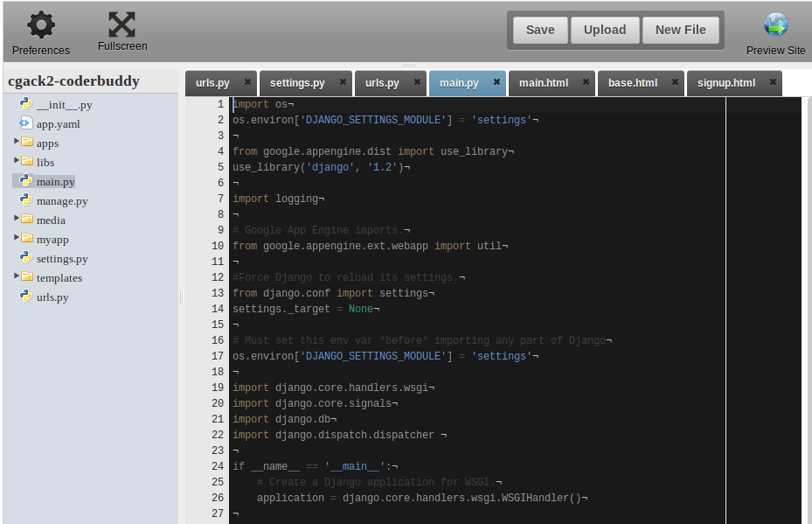Screen dimensions: 812x524
Task: Click line number 14 in gutter
Action: (218, 309)
